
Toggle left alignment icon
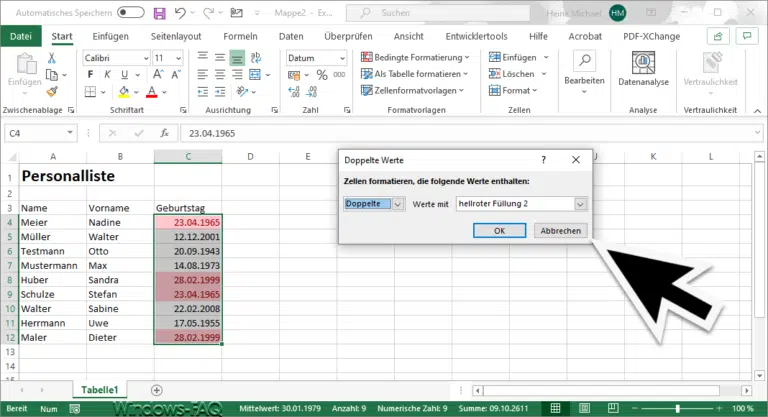click(203, 74)
